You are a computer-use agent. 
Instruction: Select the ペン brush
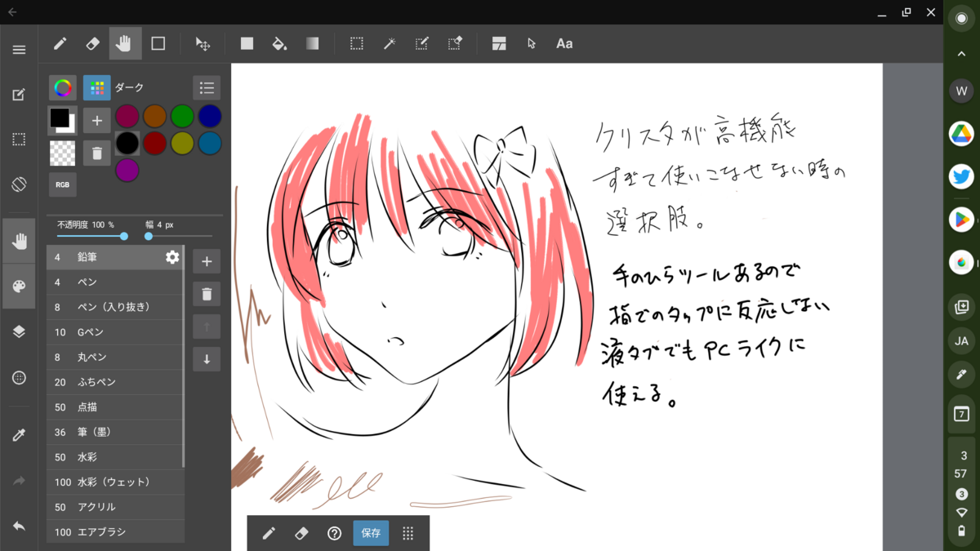[x=115, y=282]
